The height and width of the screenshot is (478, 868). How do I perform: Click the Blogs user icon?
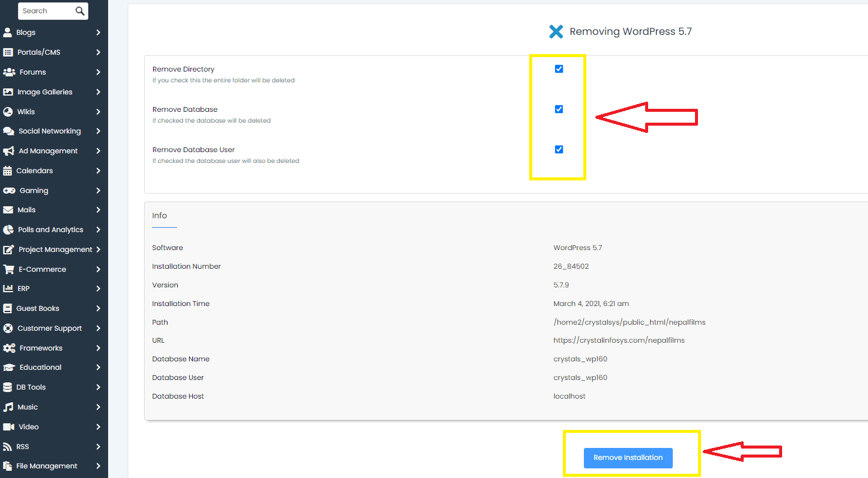point(8,32)
